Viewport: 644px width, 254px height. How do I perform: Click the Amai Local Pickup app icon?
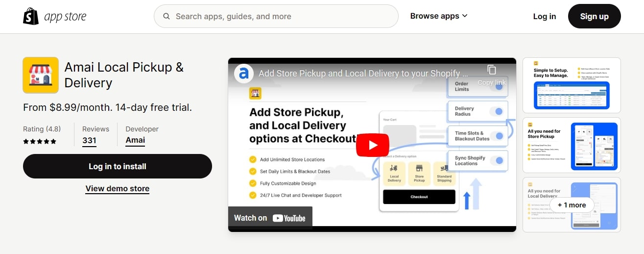[41, 75]
